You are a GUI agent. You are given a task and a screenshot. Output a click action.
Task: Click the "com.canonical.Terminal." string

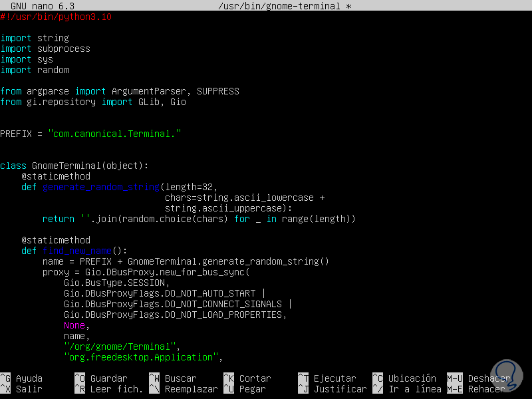114,134
